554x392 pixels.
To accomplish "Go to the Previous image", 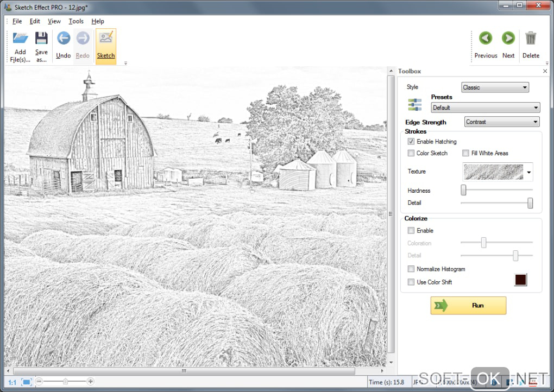I will (486, 39).
